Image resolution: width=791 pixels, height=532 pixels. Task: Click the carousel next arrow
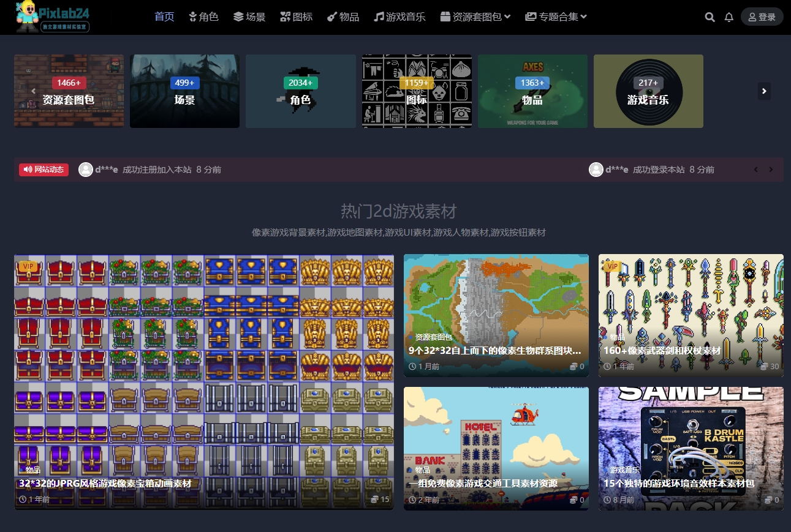pos(764,91)
